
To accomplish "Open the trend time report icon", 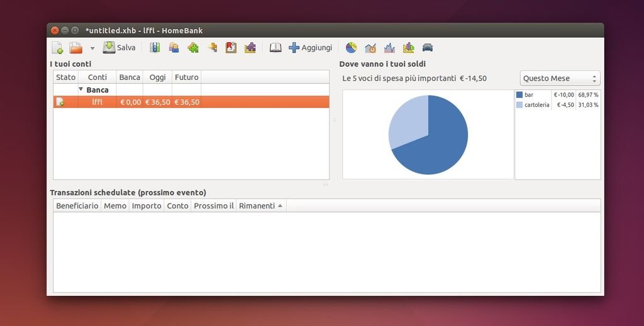I will pos(370,48).
